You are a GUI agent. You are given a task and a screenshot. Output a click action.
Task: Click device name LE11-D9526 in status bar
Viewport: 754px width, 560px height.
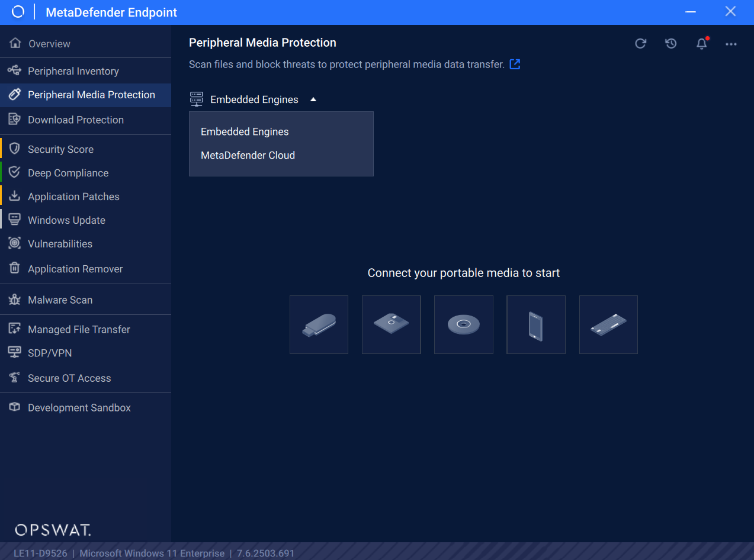40,553
